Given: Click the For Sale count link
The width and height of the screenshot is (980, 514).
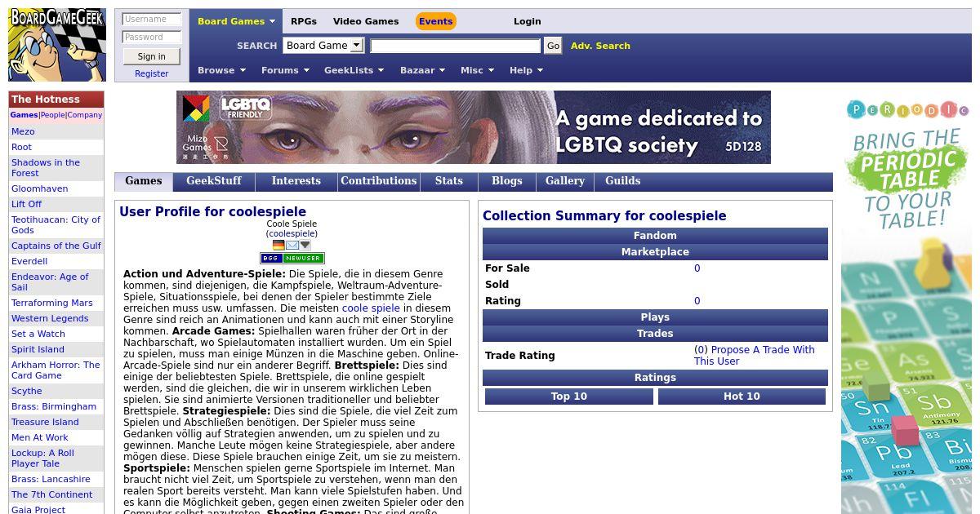Looking at the screenshot, I should [697, 268].
